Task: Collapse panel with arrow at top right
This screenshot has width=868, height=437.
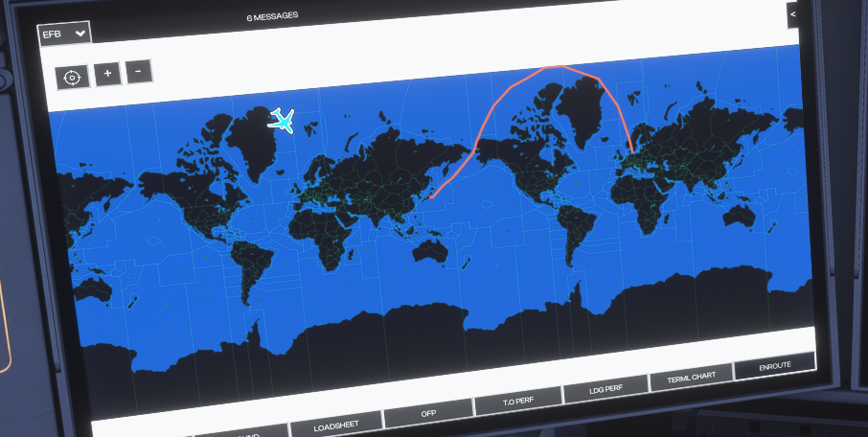Action: click(x=793, y=15)
